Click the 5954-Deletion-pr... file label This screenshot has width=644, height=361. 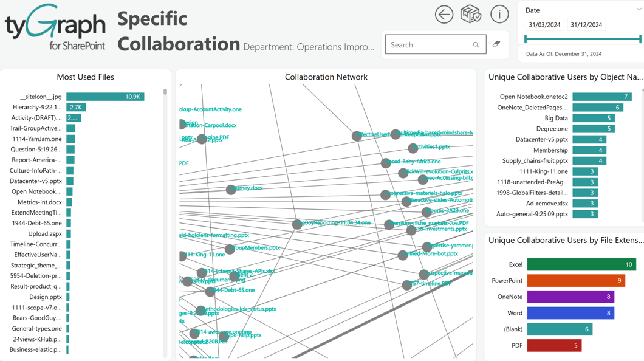pyautogui.click(x=36, y=276)
